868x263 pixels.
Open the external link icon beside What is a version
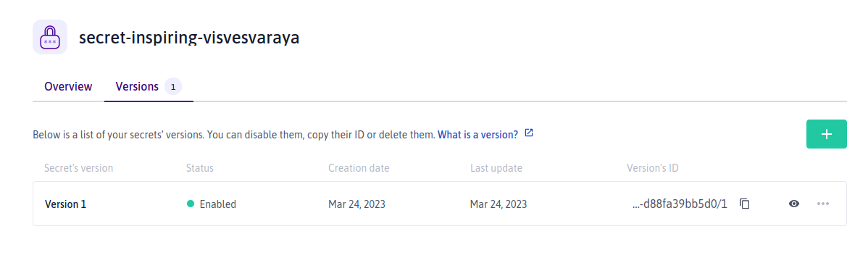[529, 133]
